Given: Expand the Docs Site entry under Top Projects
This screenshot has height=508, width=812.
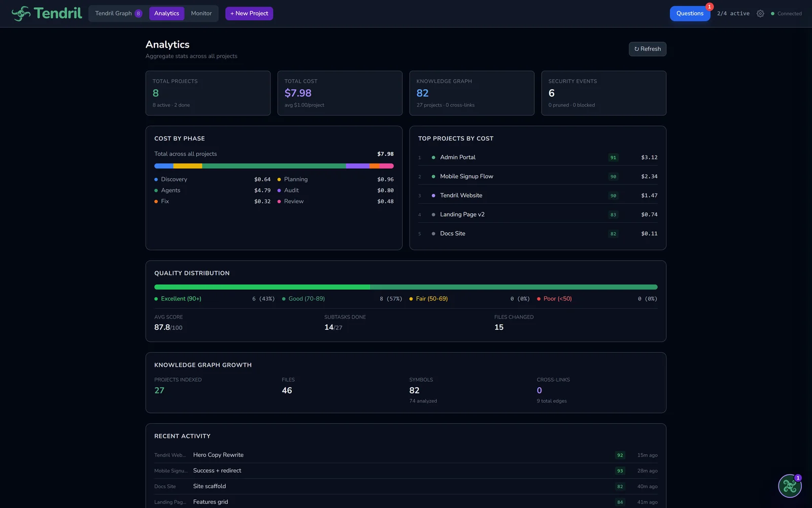Looking at the screenshot, I should click(x=452, y=233).
